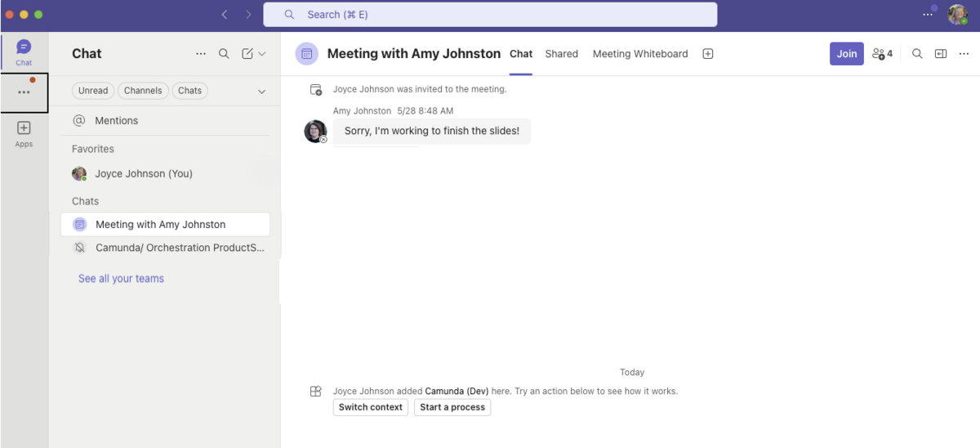
Task: Open more apps ellipsis in left rail
Action: click(x=24, y=92)
